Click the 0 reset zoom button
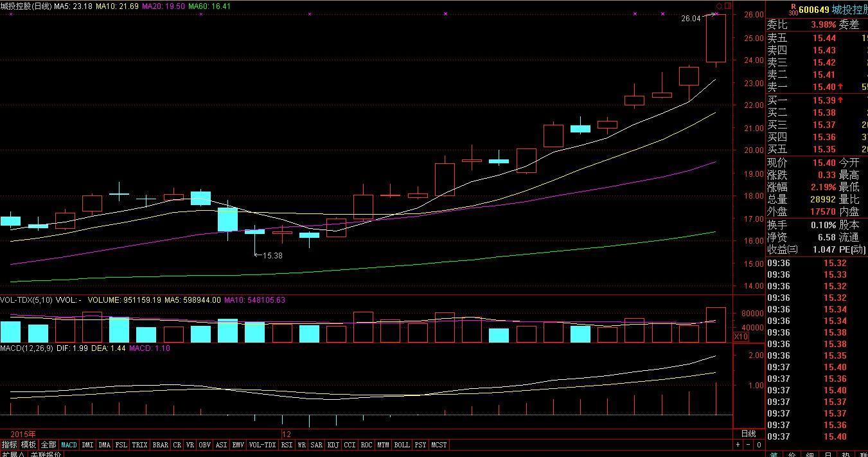 pyautogui.click(x=759, y=445)
